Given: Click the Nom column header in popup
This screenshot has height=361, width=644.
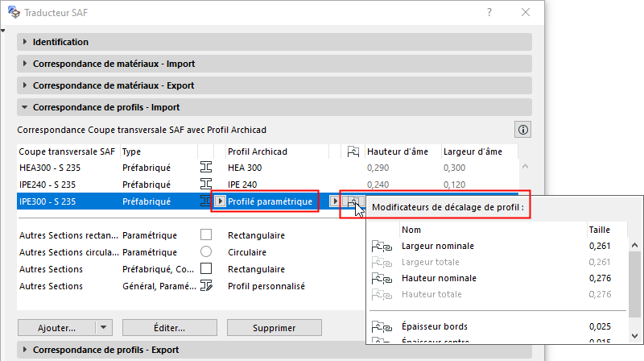Looking at the screenshot, I should pos(493,230).
